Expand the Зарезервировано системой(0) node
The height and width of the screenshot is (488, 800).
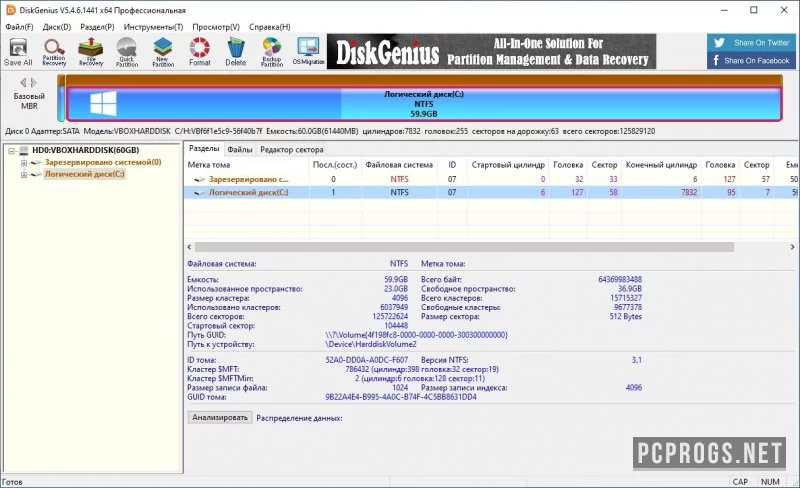(23, 162)
